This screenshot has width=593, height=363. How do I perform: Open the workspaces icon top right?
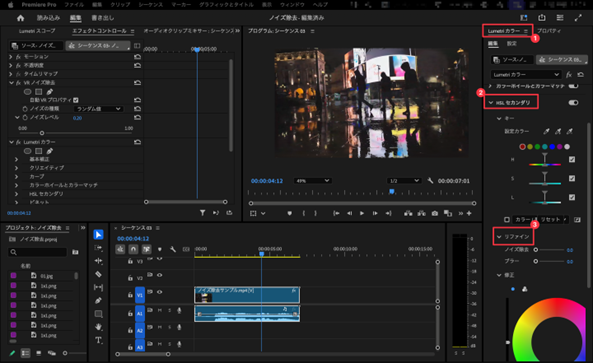coord(560,18)
